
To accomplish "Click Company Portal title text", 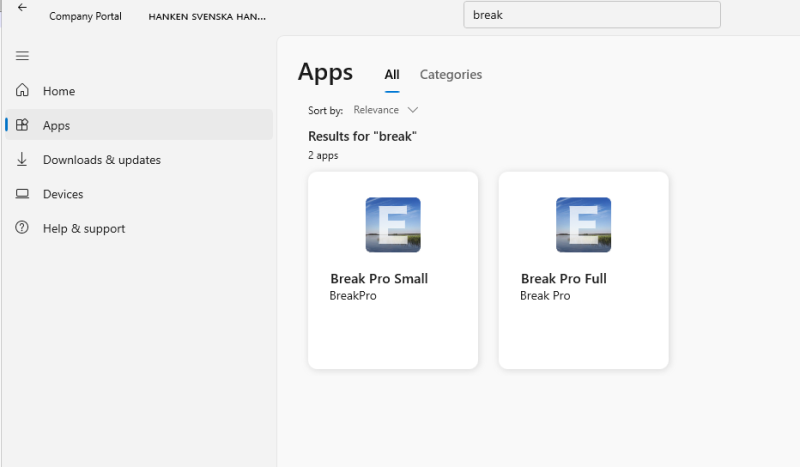I will click(85, 16).
